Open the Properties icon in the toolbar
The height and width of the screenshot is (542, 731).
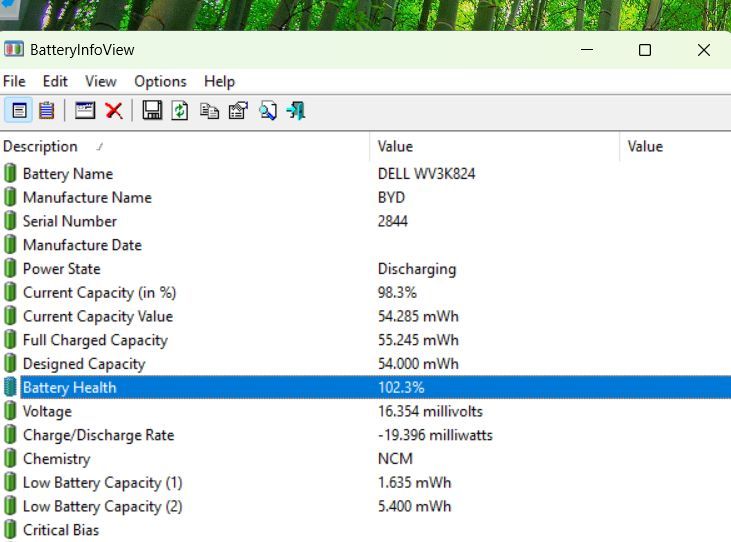pos(238,111)
